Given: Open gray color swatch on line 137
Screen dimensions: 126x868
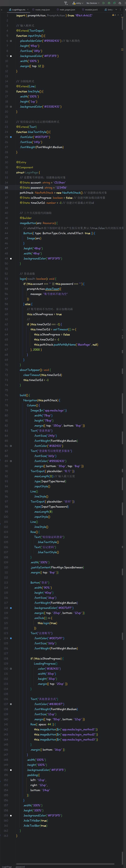Looking at the screenshot, I should [x=11, y=704].
